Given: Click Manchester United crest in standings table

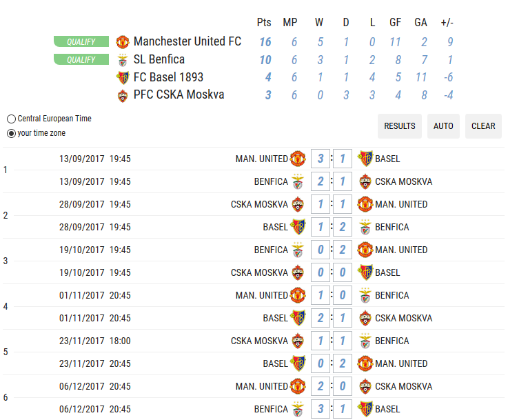Looking at the screenshot, I should (123, 42).
